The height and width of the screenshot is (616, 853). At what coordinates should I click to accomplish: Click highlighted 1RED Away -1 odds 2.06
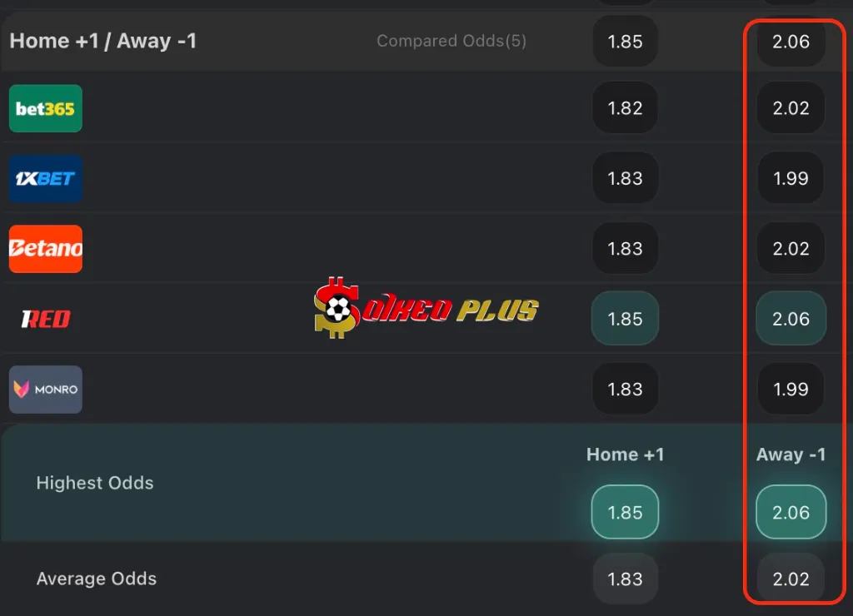[790, 319]
